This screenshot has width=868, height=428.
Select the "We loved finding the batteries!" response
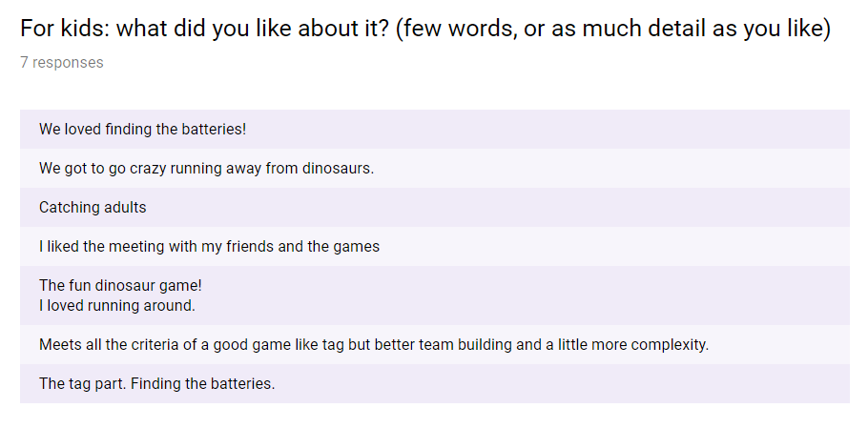point(142,129)
